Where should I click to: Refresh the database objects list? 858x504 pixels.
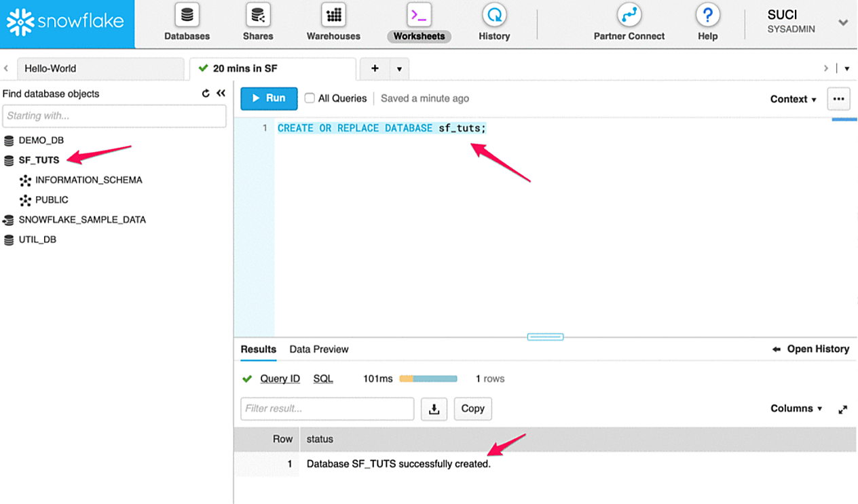(x=206, y=94)
